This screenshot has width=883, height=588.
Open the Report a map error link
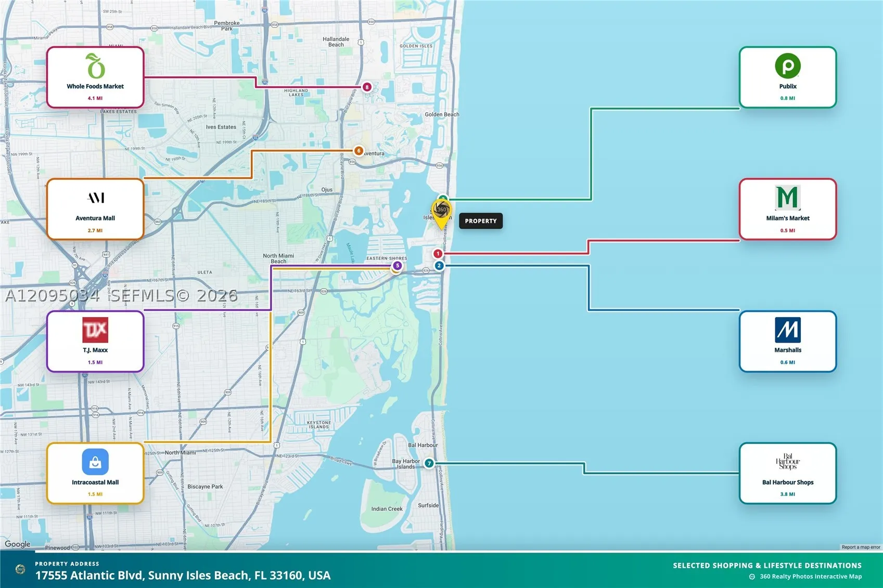coord(861,547)
